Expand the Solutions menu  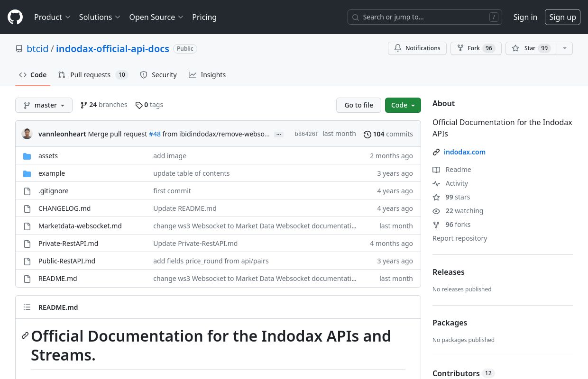click(x=100, y=17)
